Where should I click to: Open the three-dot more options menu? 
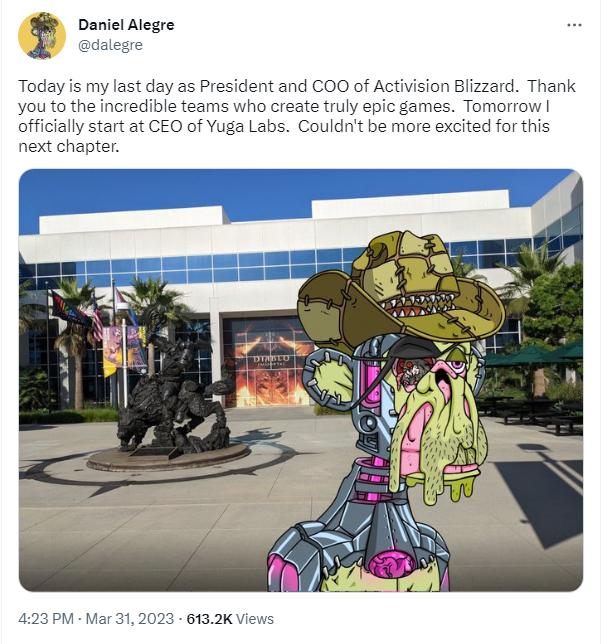(574, 25)
